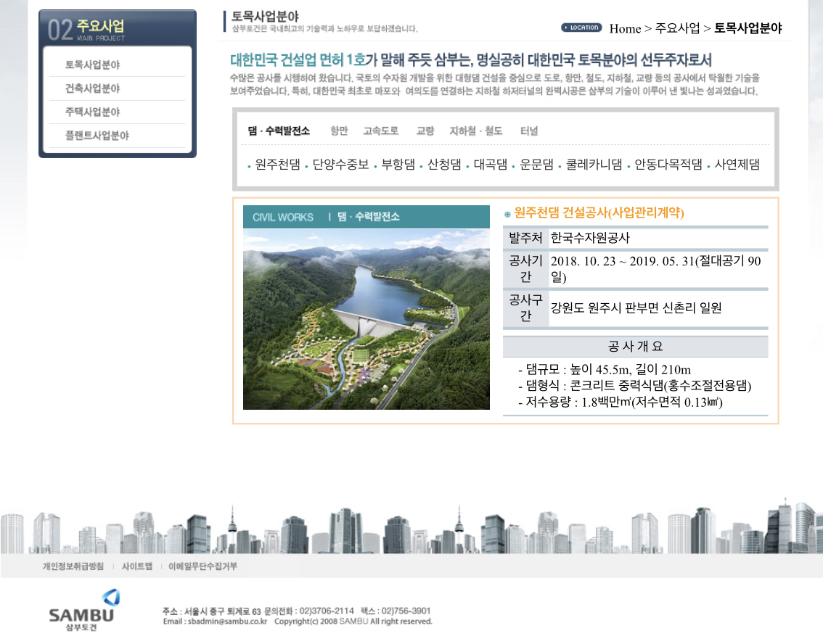The height and width of the screenshot is (644, 823).
Task: Open the 이메일무단수집거부 footer link
Action: tap(202, 566)
